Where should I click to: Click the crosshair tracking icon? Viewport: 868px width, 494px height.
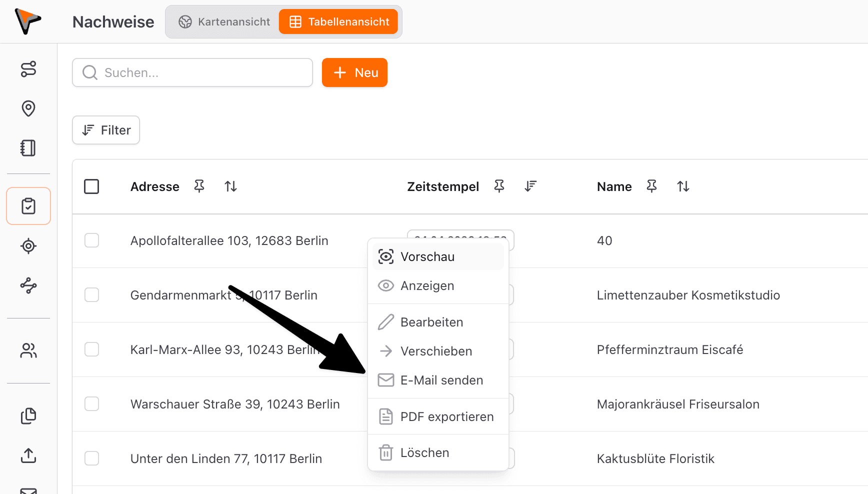click(28, 246)
